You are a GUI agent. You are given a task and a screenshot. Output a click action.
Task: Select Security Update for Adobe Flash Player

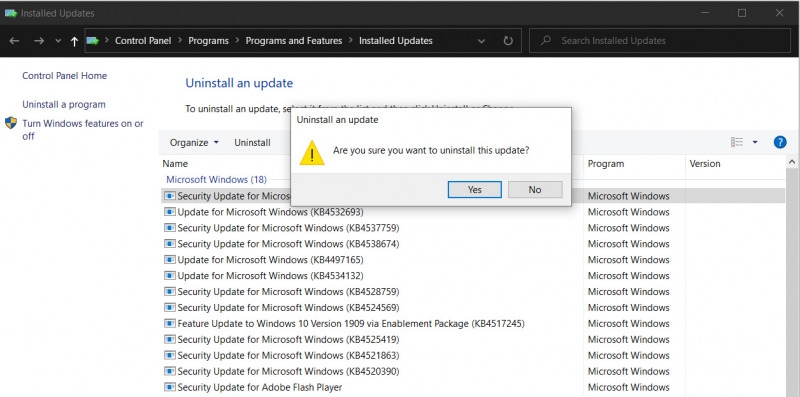point(473,387)
